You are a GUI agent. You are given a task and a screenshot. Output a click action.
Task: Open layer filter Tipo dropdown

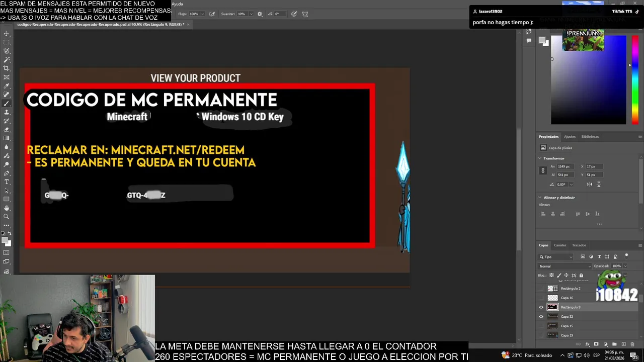pyautogui.click(x=556, y=257)
